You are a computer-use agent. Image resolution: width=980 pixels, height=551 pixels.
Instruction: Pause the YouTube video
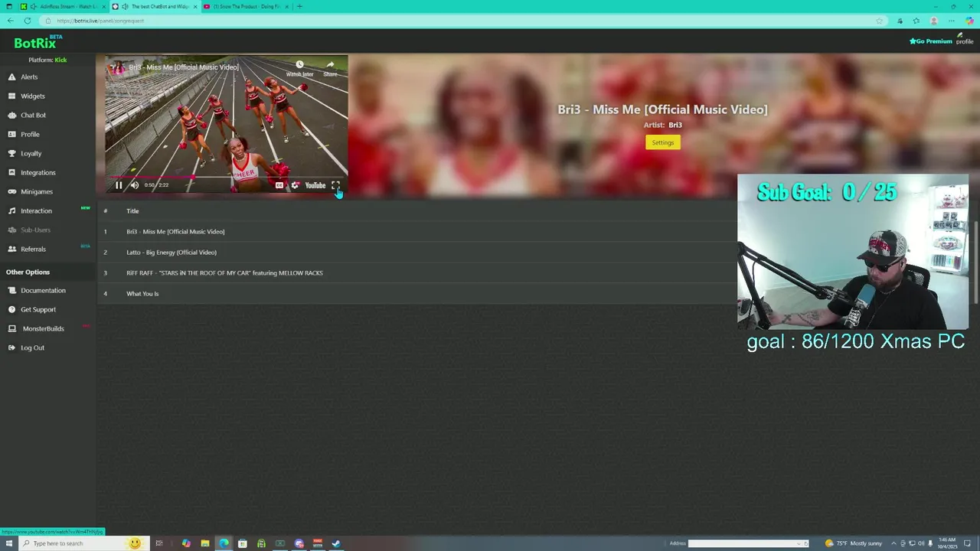pyautogui.click(x=119, y=185)
